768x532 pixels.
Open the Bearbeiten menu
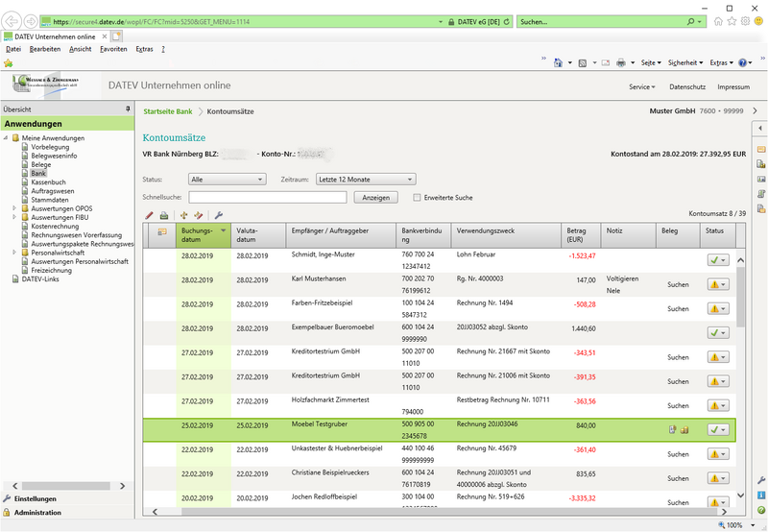[45, 49]
